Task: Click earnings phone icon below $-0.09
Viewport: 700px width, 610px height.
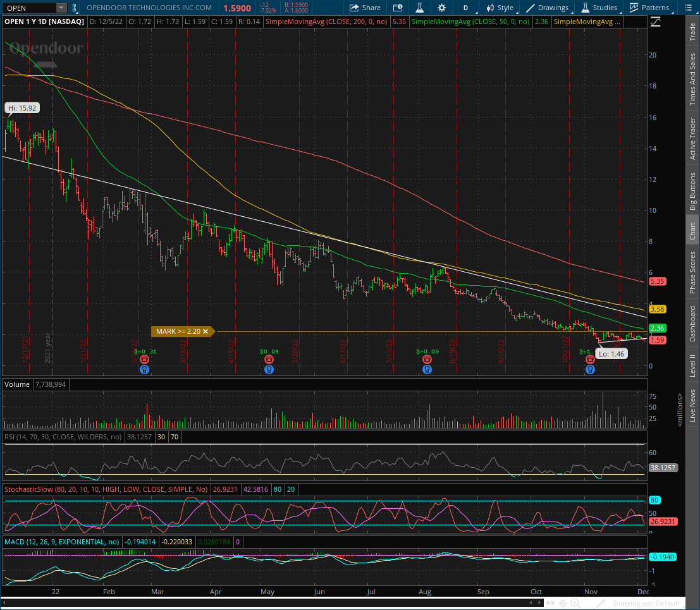Action: (x=427, y=359)
